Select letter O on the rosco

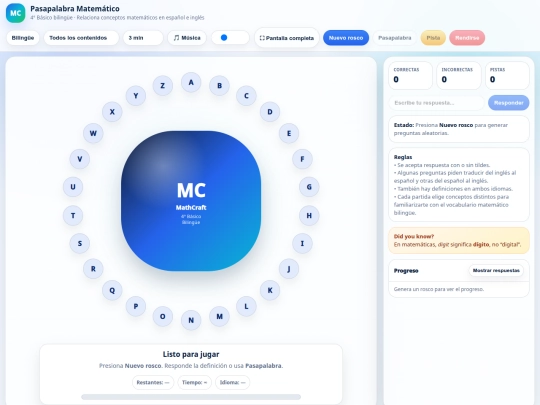tap(163, 316)
